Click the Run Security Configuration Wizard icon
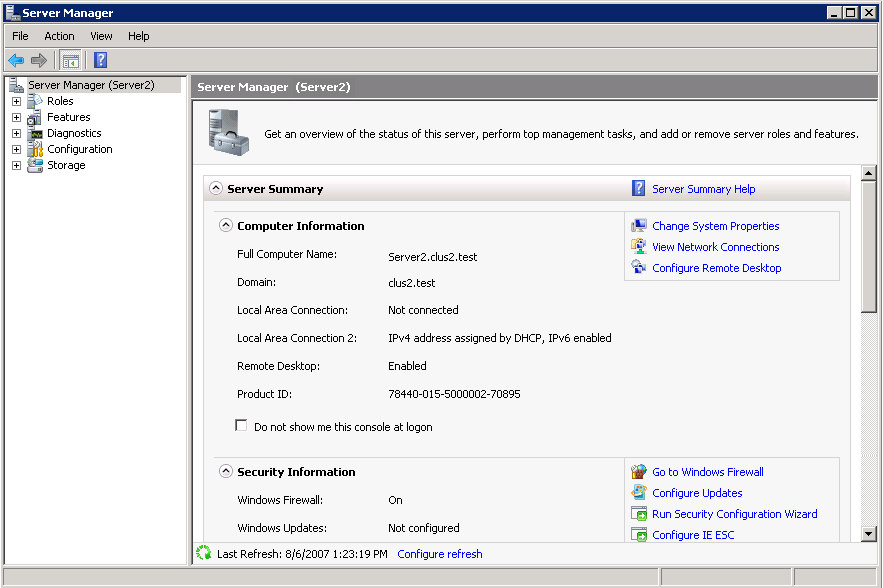Image resolution: width=883 pixels, height=588 pixels. 639,514
